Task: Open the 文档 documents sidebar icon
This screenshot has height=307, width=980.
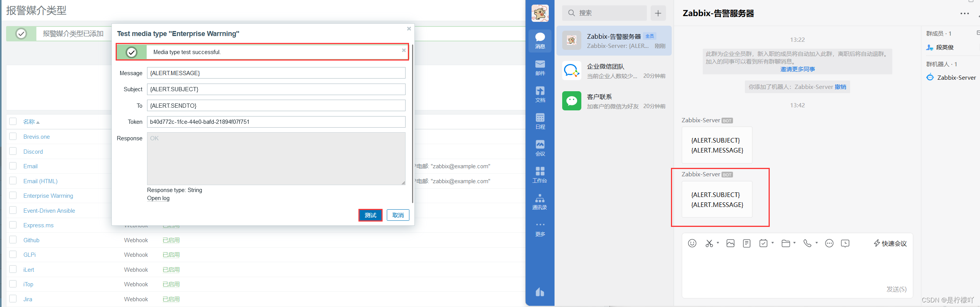Action: pyautogui.click(x=540, y=94)
